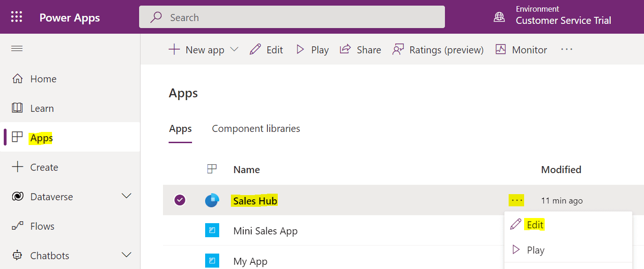The height and width of the screenshot is (269, 644).
Task: Sort by the Modified column header
Action: tap(561, 170)
